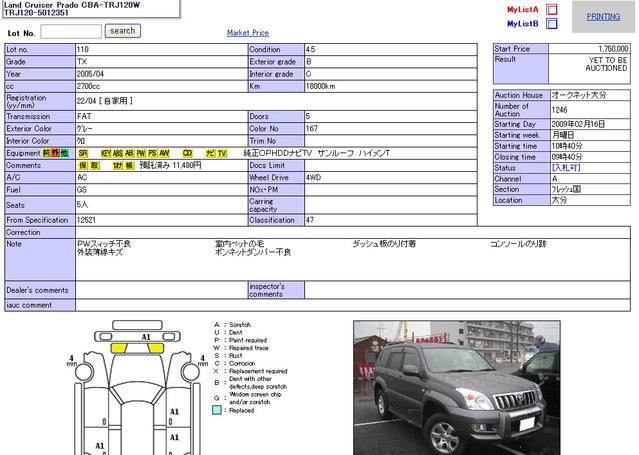Click the Transmission value FAT
Image resolution: width=639 pixels, height=455 pixels.
click(x=84, y=116)
